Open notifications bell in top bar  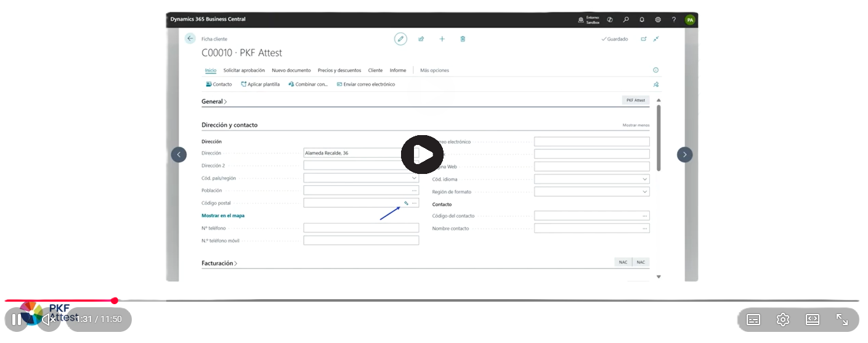642,20
